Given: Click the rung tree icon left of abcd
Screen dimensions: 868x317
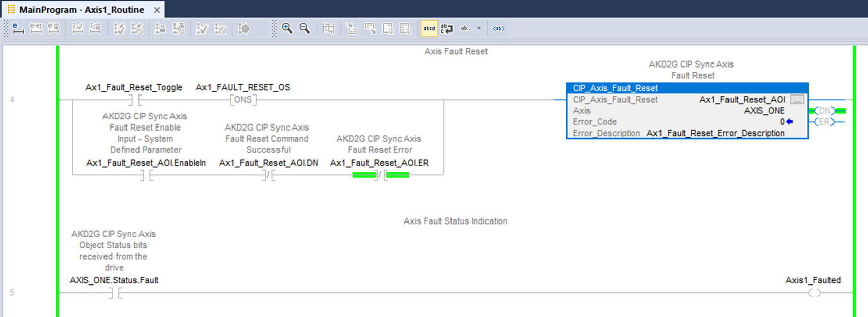Looking at the screenshot, I should 353,28.
